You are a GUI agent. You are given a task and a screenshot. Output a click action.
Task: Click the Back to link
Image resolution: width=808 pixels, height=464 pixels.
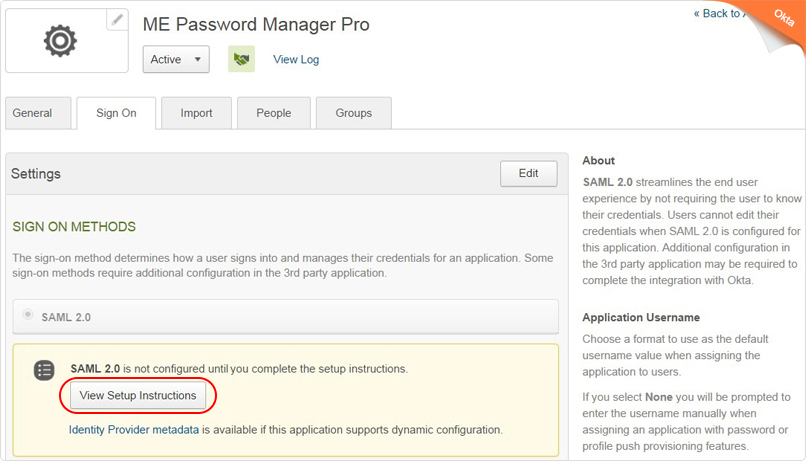pyautogui.click(x=719, y=14)
